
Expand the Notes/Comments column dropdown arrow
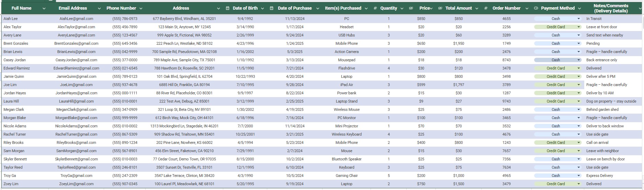pyautogui.click(x=640, y=9)
